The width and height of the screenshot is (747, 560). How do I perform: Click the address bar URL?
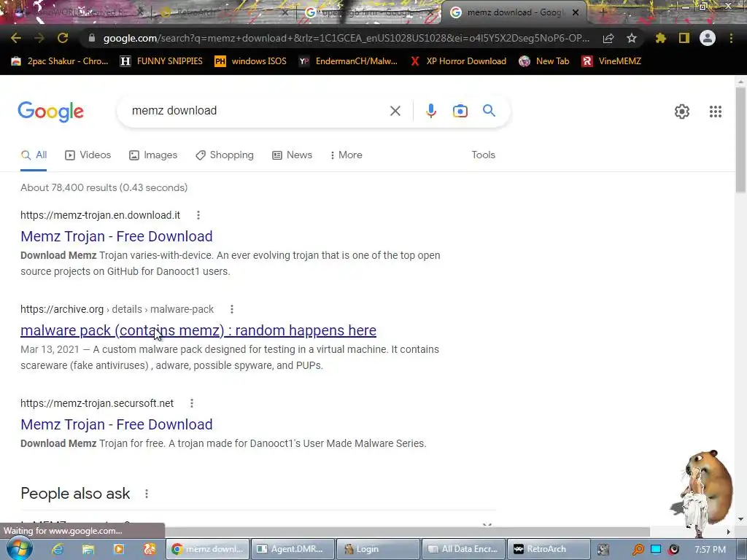click(347, 38)
